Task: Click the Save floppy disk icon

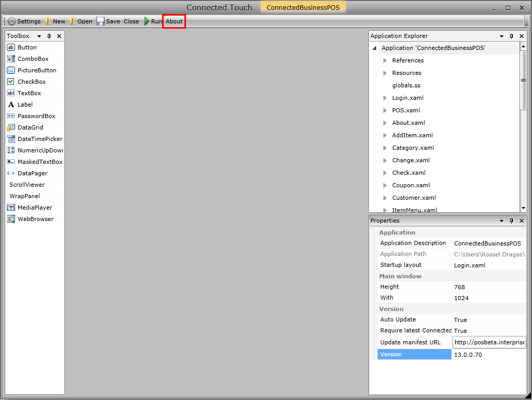Action: pyautogui.click(x=100, y=21)
